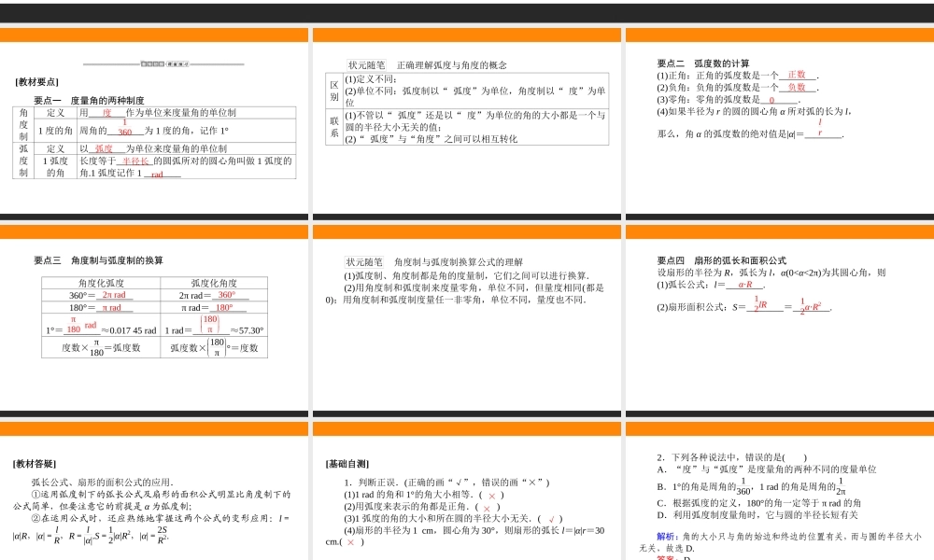Open the [基础自测] slide
Viewport: 934px width, 560px height.
click(x=466, y=491)
